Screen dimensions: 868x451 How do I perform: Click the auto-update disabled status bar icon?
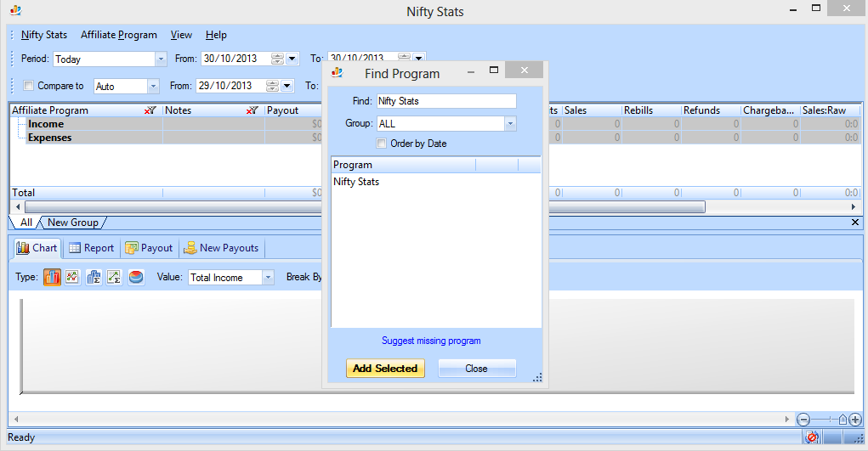(812, 437)
